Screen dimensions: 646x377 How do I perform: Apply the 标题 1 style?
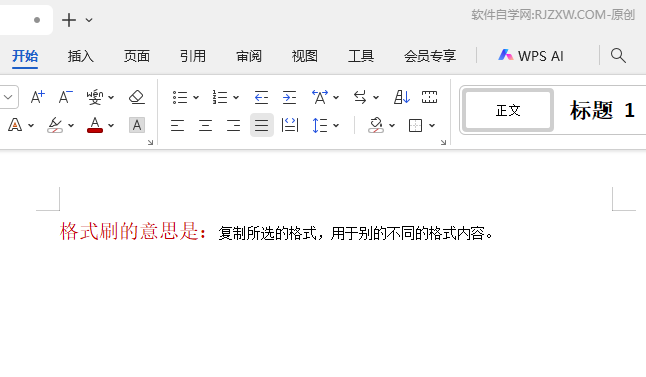pyautogui.click(x=602, y=110)
